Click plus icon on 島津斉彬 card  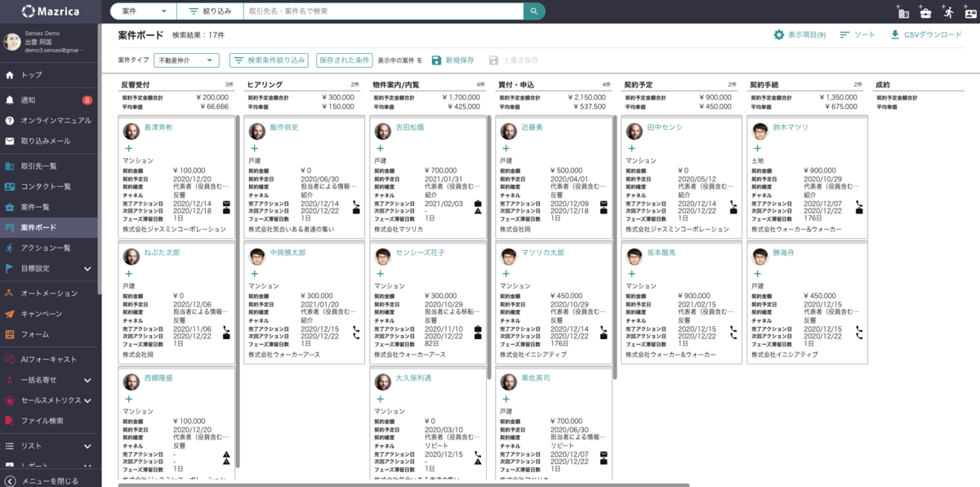pos(128,149)
